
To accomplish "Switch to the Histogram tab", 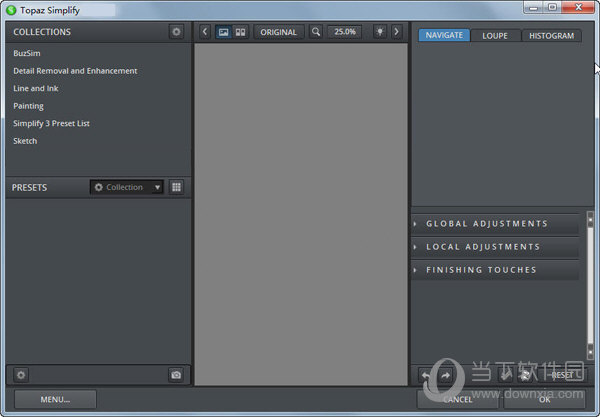I will coord(551,36).
